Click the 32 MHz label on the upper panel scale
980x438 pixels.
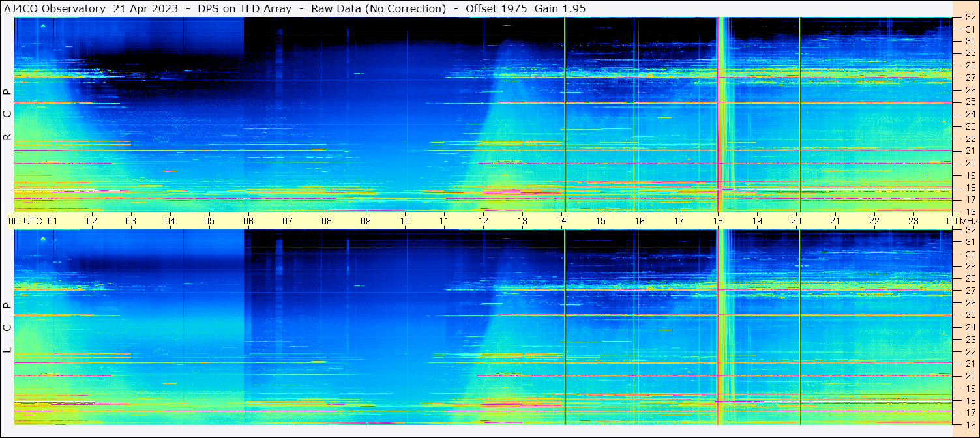(970, 18)
